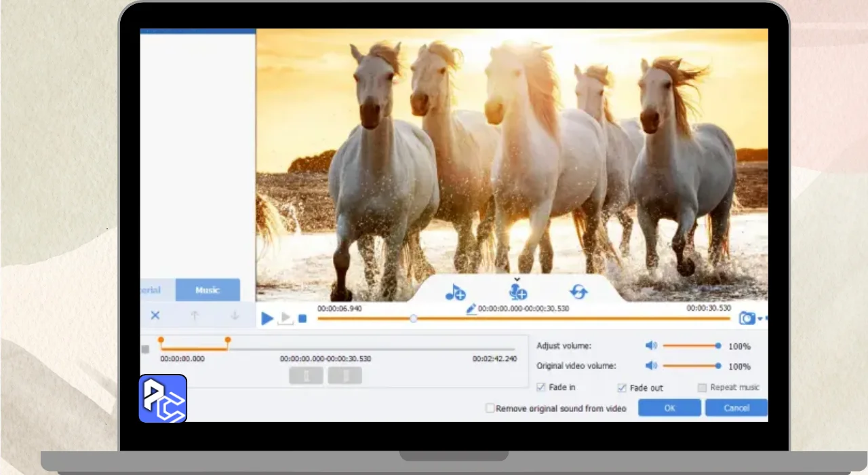
Task: Expand the small chevron above microphone icon
Action: tap(517, 280)
